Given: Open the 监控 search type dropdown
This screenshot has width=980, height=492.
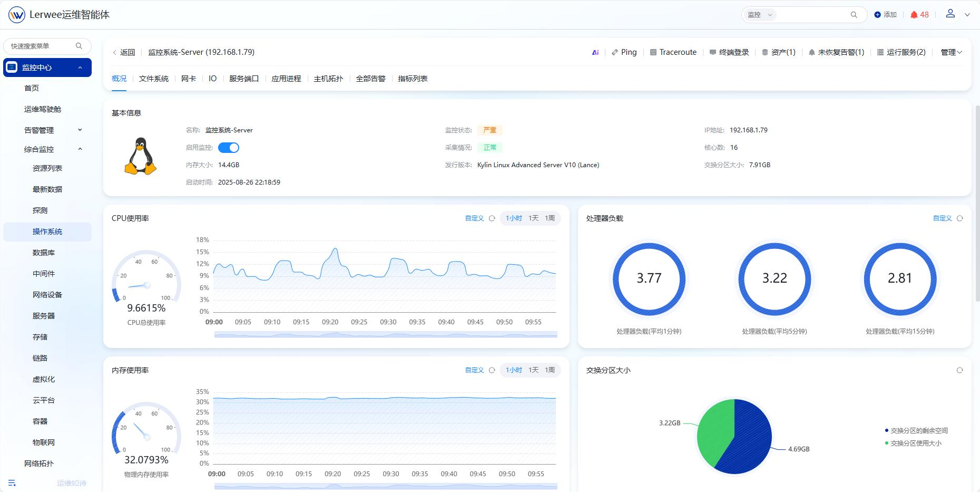Looking at the screenshot, I should (760, 15).
